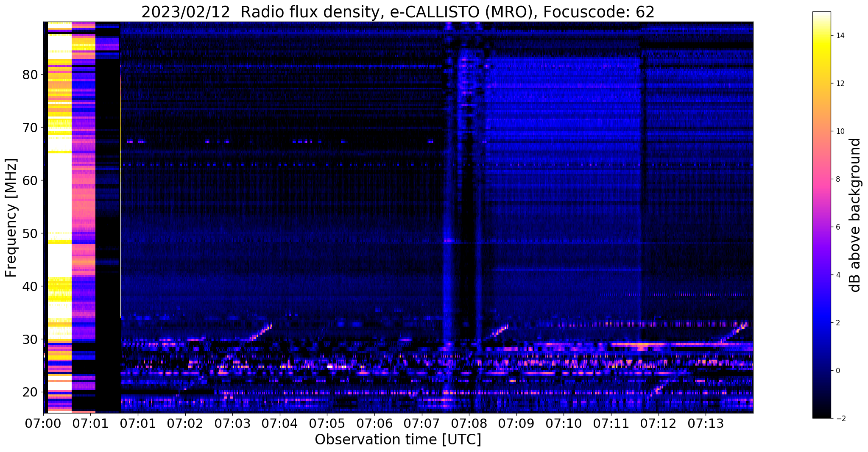The image size is (868, 452).
Task: Click the 07:03 time tick label
Action: pos(232,423)
